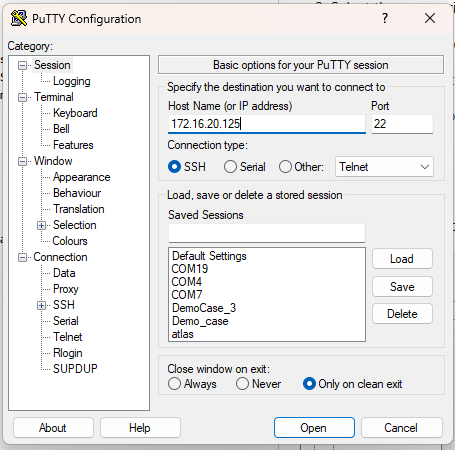Click the question mark help icon
455x450 pixels.
click(x=385, y=18)
